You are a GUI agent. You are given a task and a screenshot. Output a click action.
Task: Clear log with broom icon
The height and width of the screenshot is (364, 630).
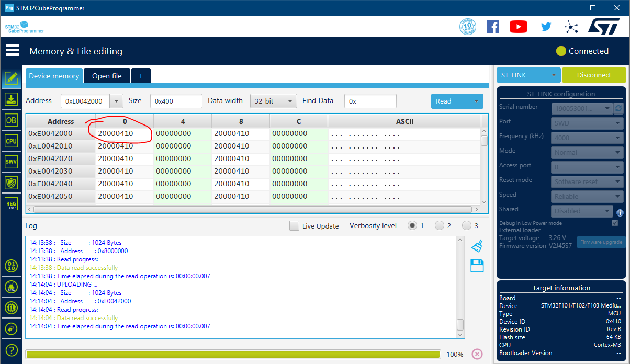[477, 246]
